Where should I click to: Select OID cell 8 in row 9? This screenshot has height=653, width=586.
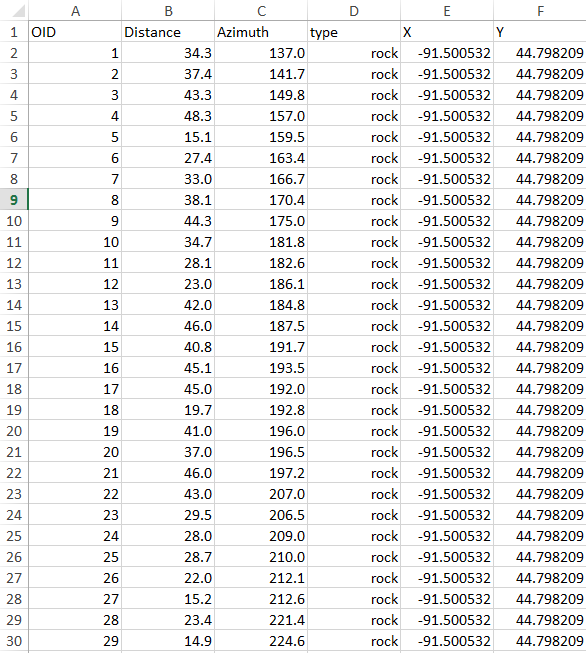tap(75, 200)
